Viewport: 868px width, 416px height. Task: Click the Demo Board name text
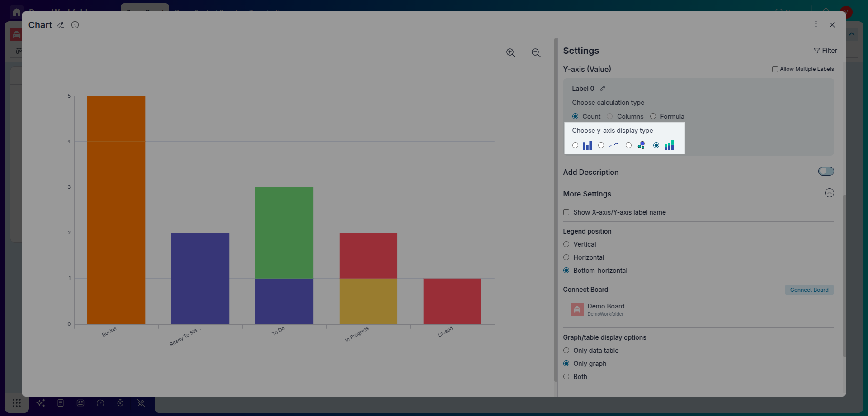(606, 306)
